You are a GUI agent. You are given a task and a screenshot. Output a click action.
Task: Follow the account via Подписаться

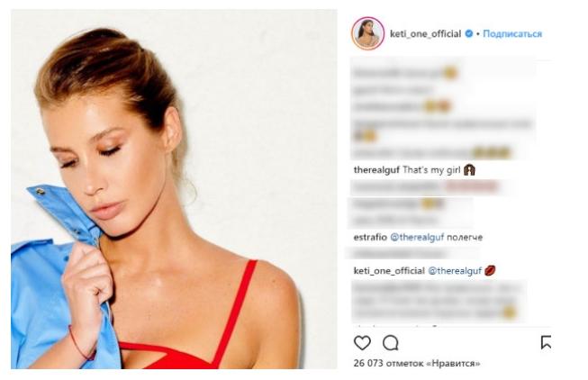click(512, 33)
